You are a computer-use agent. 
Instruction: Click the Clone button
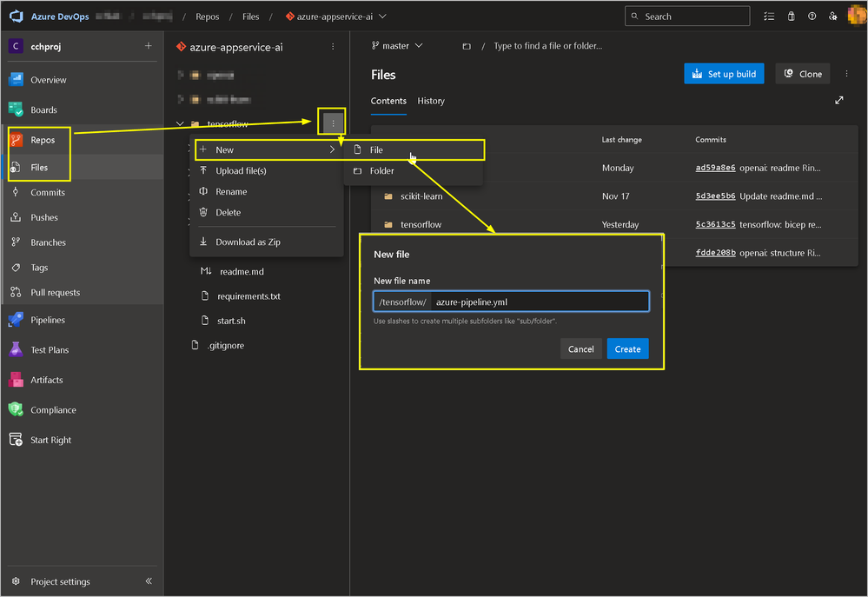pos(803,74)
